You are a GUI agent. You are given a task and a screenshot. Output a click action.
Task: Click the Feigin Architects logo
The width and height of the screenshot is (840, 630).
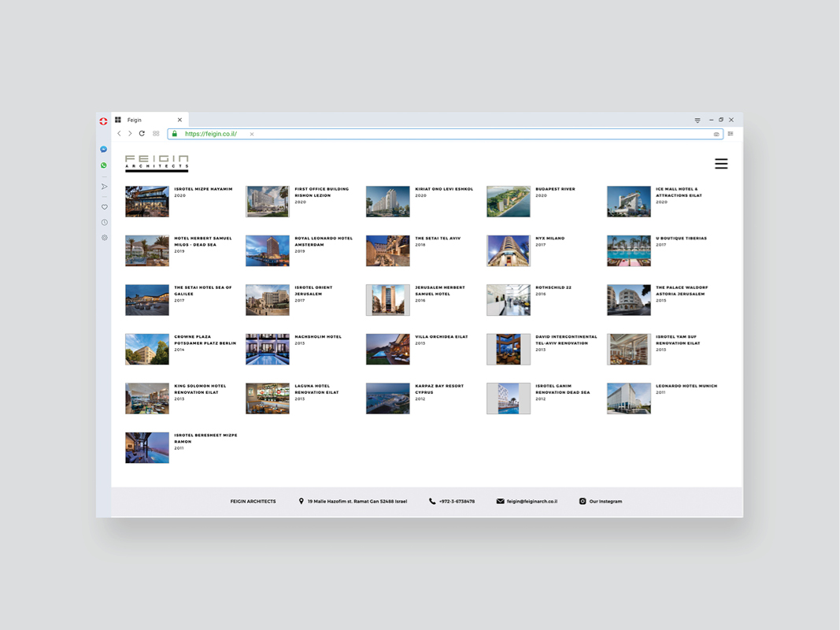pos(157,163)
